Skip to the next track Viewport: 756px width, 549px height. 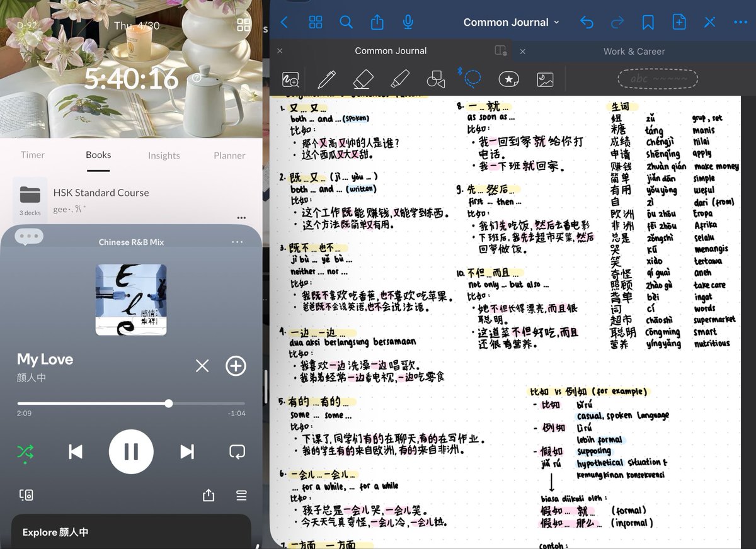(187, 451)
